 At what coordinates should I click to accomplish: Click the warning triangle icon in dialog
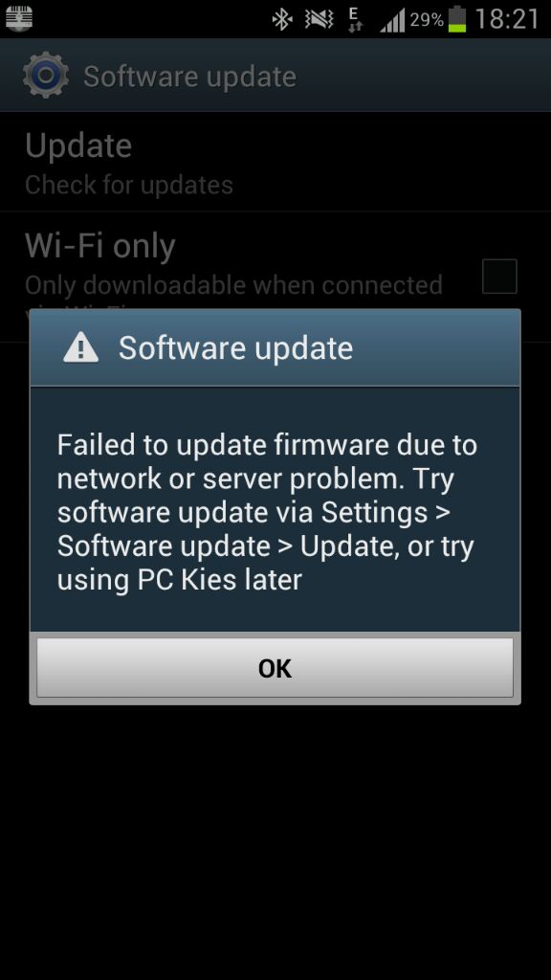80,347
